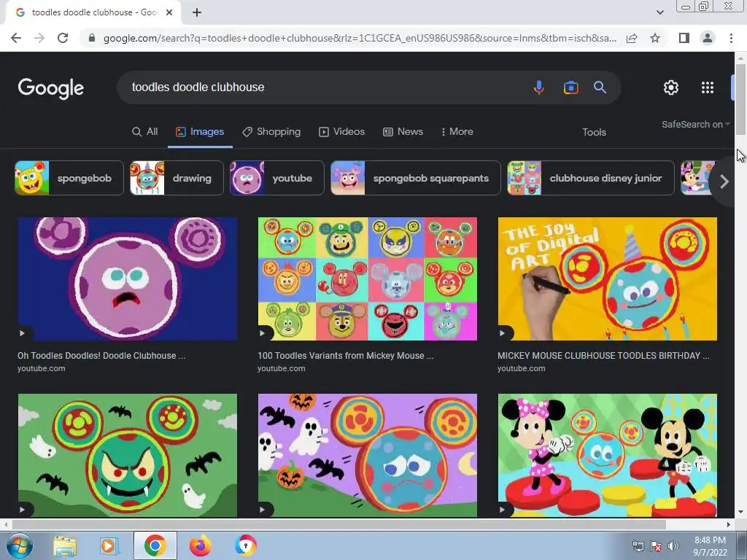Filter by spongebob suggestion chip
This screenshot has height=560, width=747.
click(69, 178)
